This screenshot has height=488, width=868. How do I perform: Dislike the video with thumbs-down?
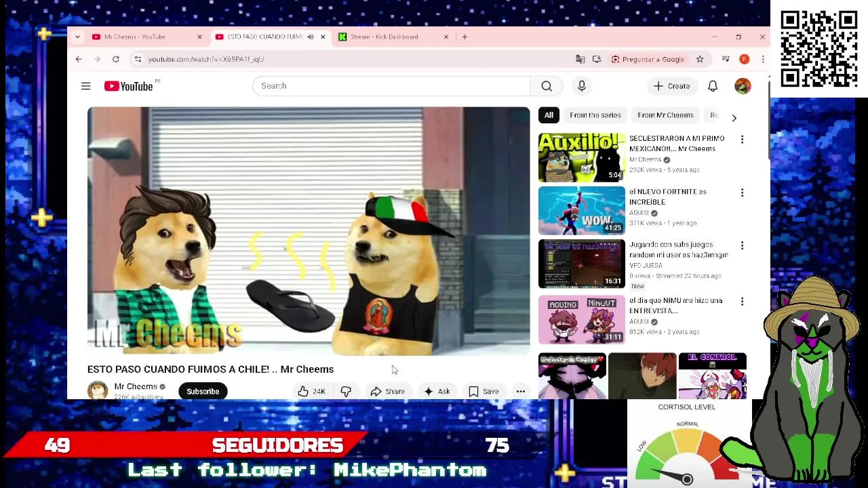346,391
